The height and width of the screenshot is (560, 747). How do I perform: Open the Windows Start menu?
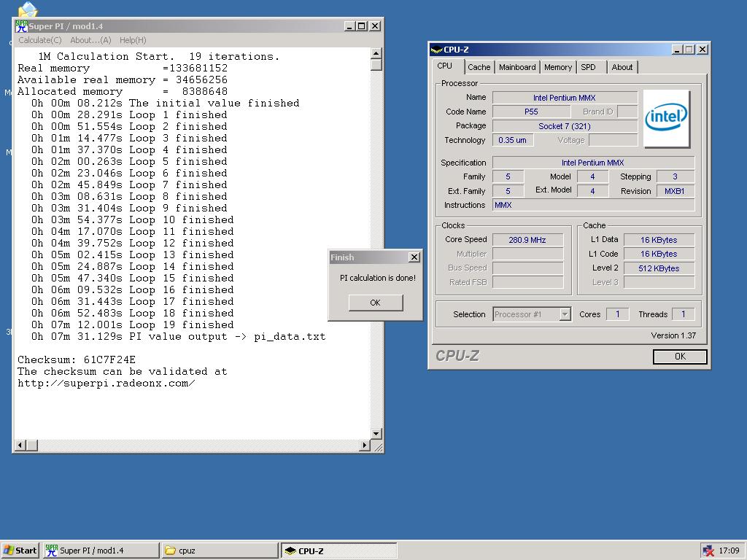click(x=20, y=551)
